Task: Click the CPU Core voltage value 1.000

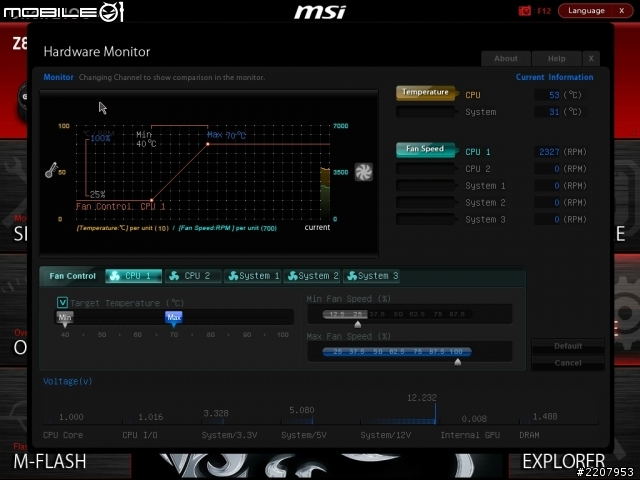Action: [71, 417]
